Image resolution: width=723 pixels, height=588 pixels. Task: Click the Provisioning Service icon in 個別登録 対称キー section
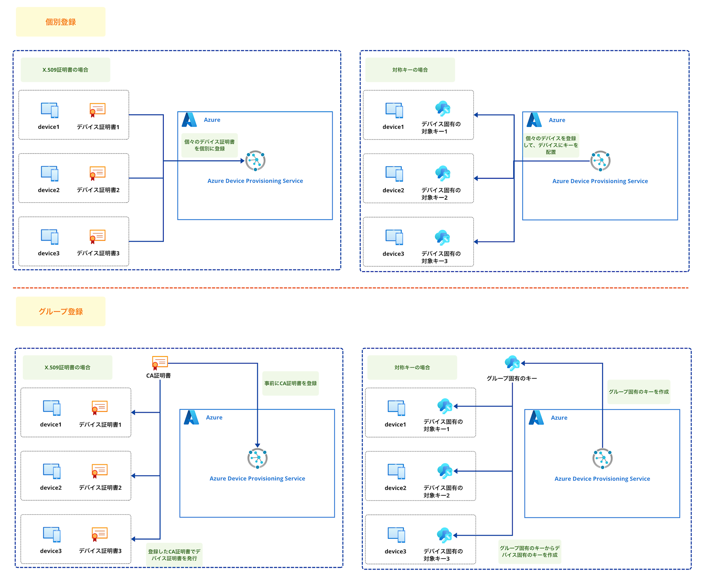coord(600,161)
